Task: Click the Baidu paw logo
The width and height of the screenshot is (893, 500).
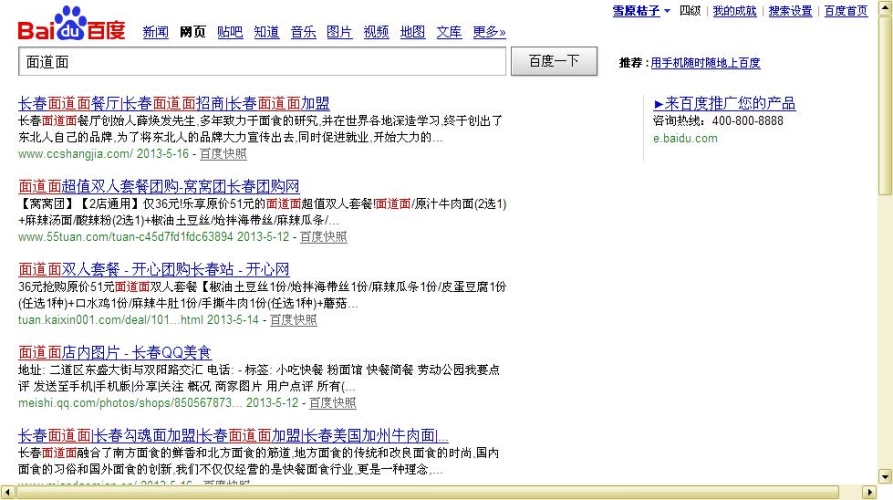Action: pyautogui.click(x=71, y=24)
